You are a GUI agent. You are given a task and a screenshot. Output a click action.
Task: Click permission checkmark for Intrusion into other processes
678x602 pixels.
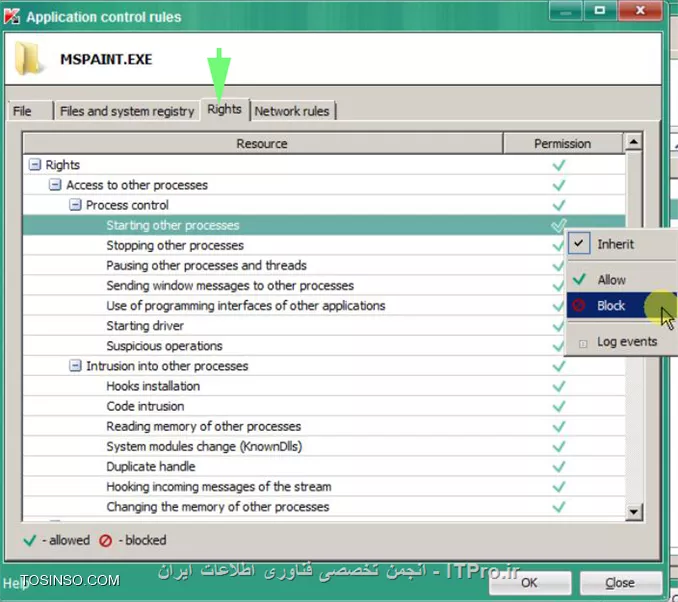[x=559, y=366]
